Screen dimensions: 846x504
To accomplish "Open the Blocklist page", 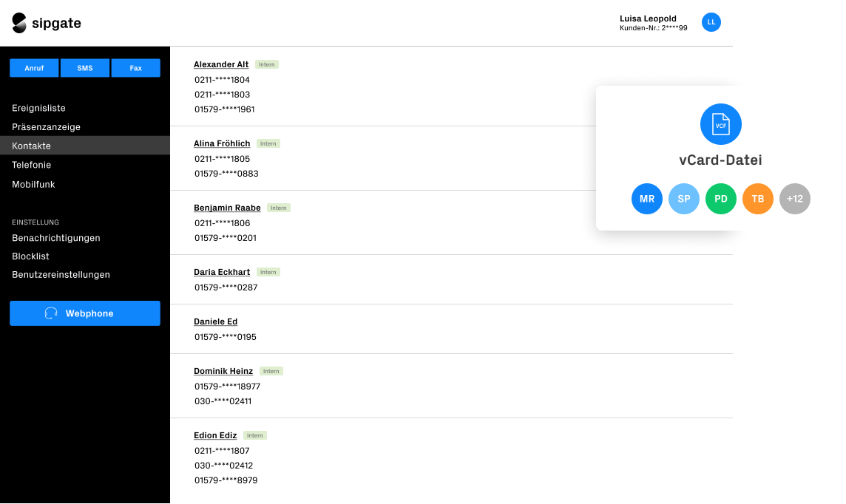I will click(30, 256).
